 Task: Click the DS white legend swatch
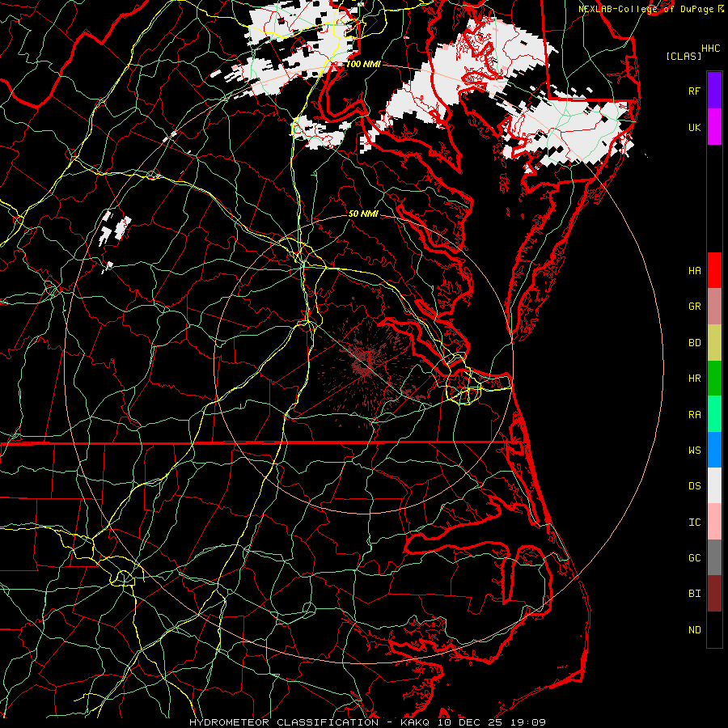point(714,485)
